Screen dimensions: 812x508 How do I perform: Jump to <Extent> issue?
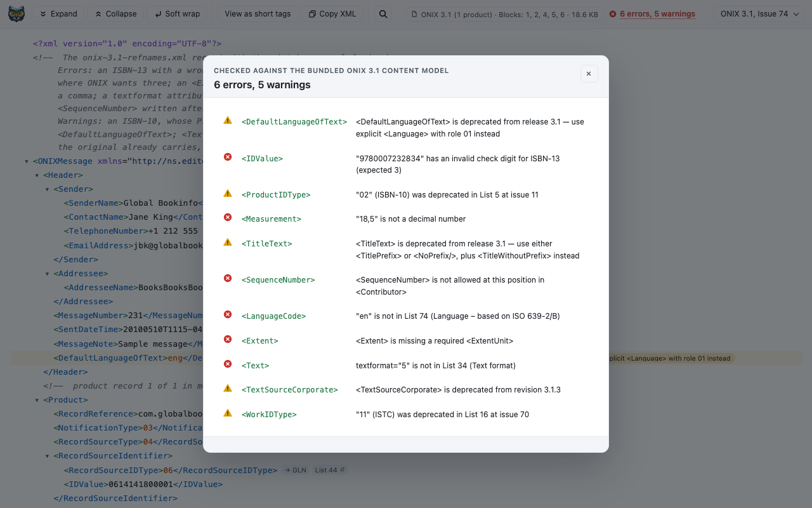pos(260,341)
